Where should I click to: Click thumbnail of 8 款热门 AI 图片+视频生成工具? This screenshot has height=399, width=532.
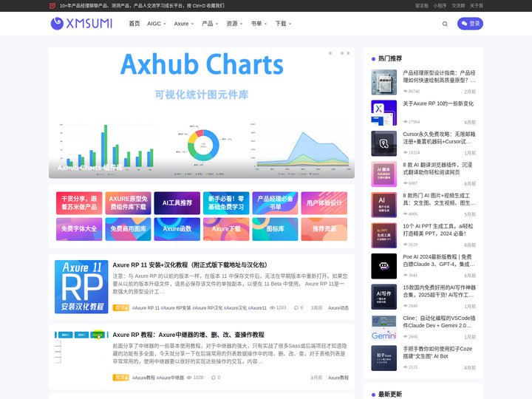pyautogui.click(x=383, y=205)
